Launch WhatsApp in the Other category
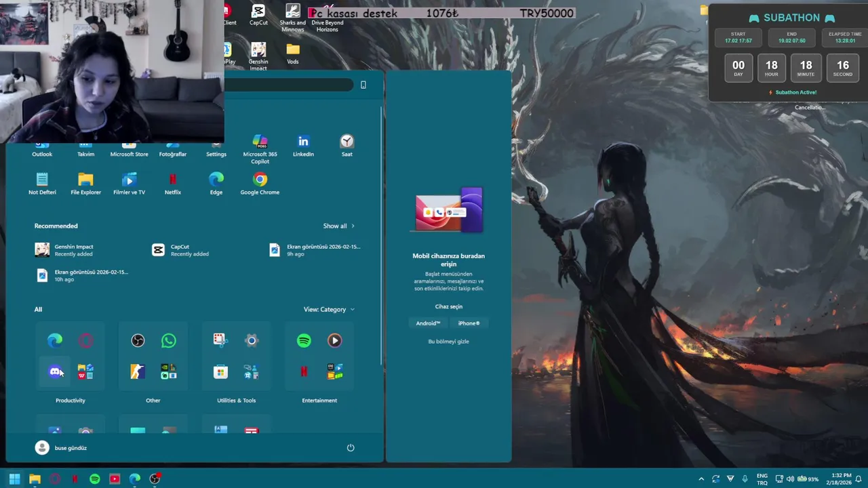This screenshot has height=488, width=868. (x=168, y=340)
